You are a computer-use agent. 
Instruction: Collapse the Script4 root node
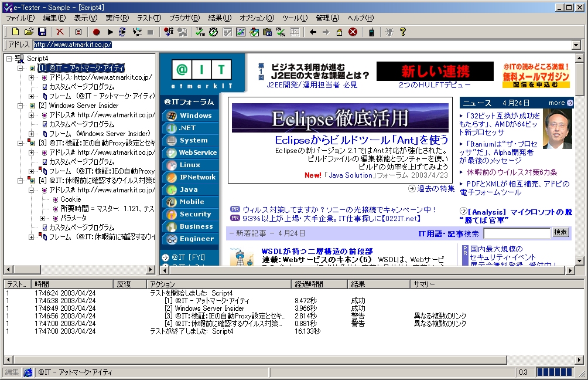[x=9, y=59]
